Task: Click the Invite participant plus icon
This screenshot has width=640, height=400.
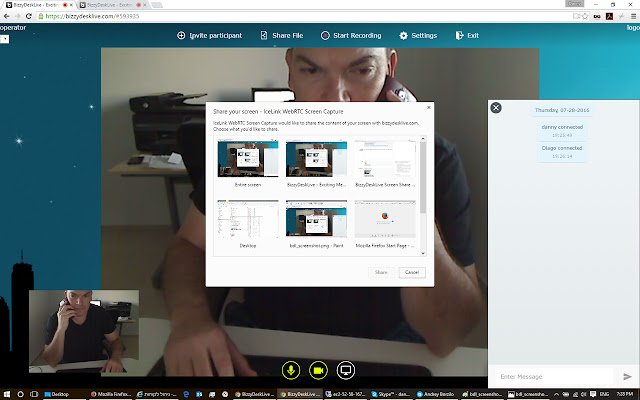Action: pyautogui.click(x=181, y=36)
